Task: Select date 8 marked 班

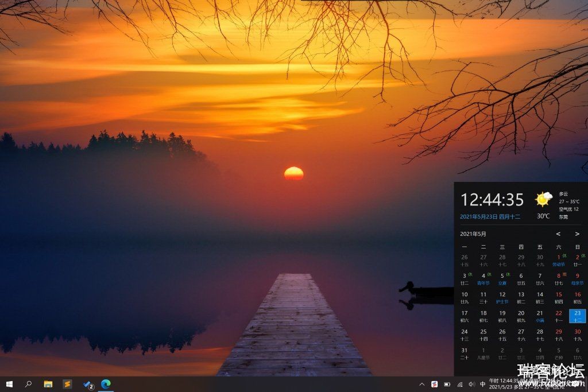Action: [x=558, y=279]
